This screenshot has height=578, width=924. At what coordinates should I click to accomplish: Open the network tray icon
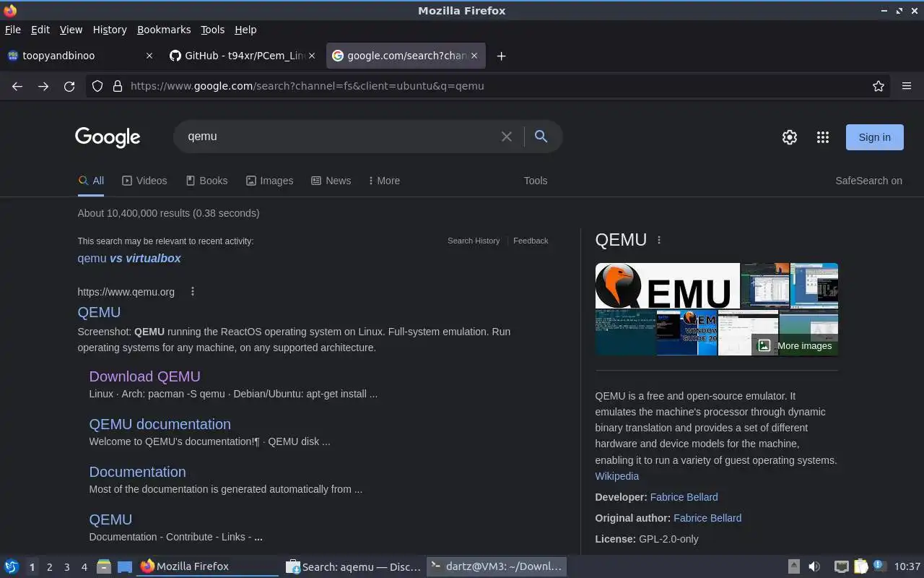[x=841, y=566]
